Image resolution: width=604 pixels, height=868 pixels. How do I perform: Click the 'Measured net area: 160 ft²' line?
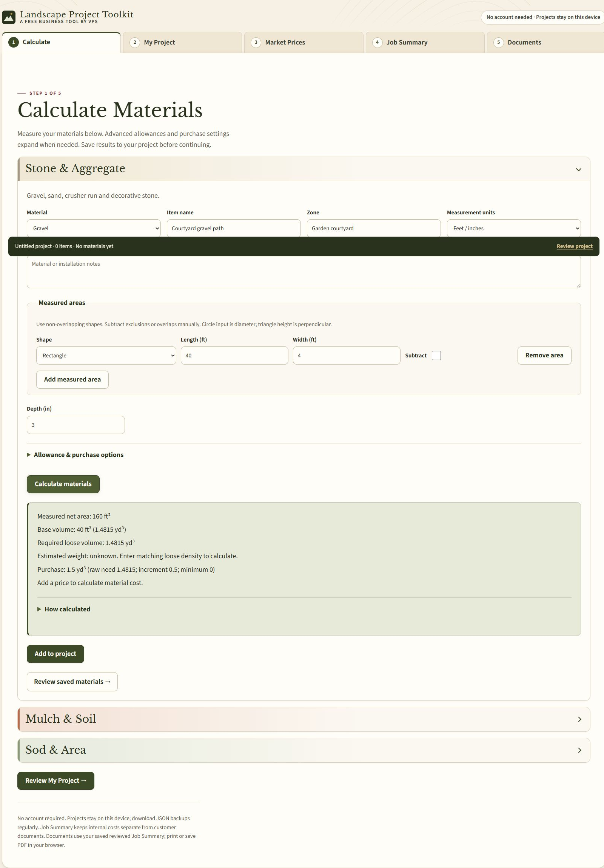[x=74, y=516]
